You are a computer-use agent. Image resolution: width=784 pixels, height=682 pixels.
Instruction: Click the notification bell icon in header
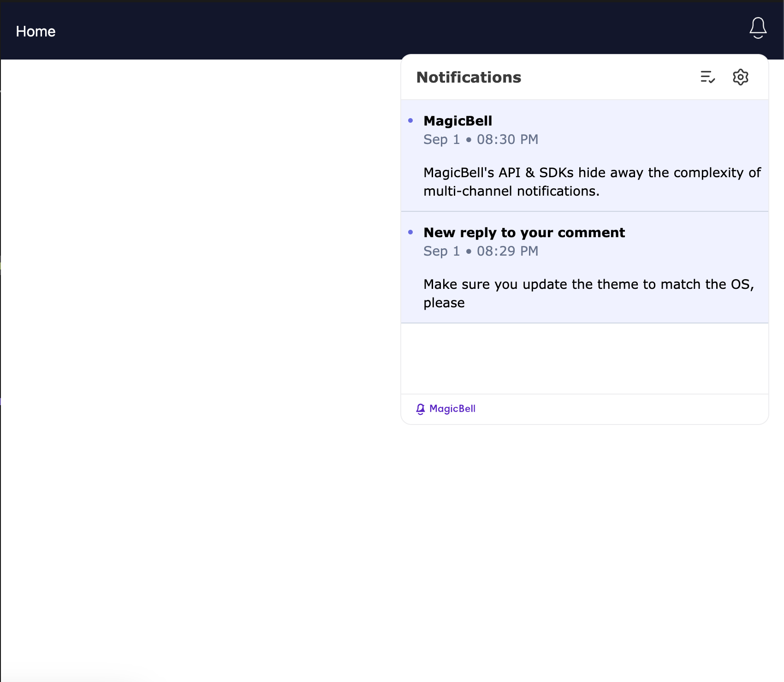click(758, 28)
